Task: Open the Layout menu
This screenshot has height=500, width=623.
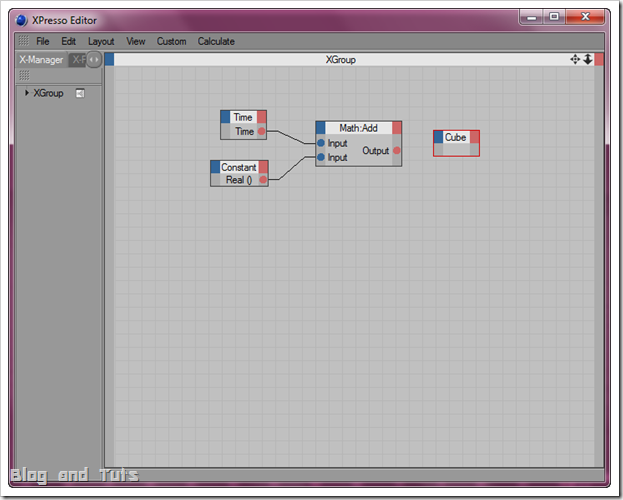Action: [x=101, y=41]
